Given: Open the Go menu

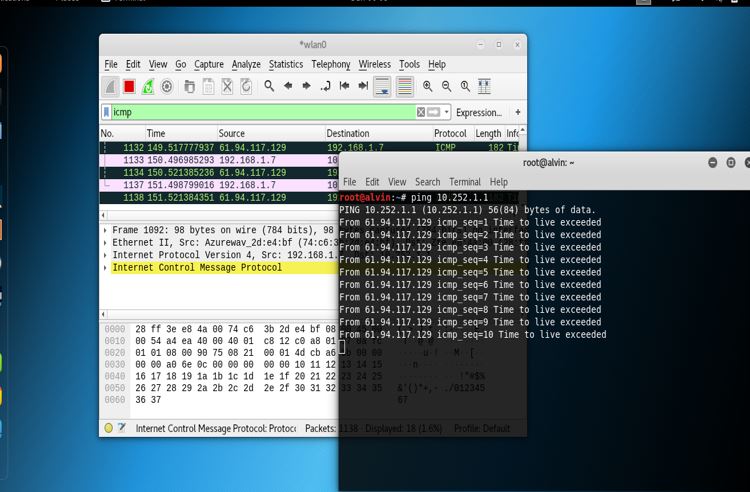Looking at the screenshot, I should pos(181,64).
